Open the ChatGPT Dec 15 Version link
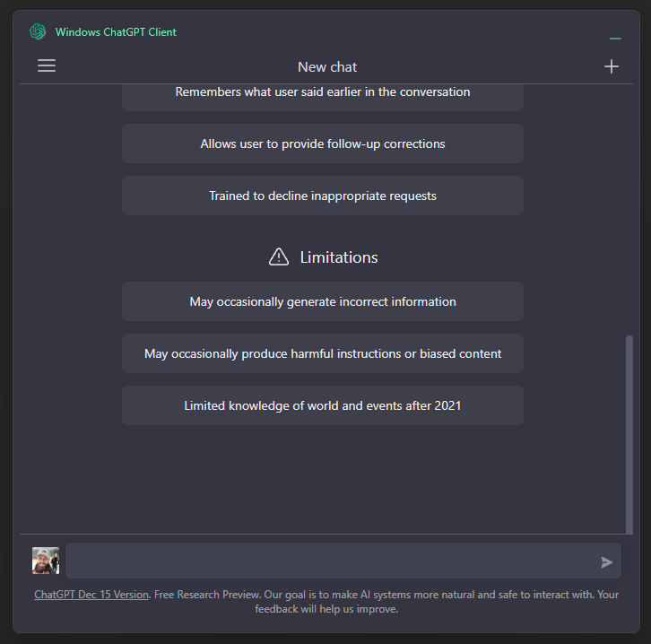The image size is (651, 644). pos(91,595)
